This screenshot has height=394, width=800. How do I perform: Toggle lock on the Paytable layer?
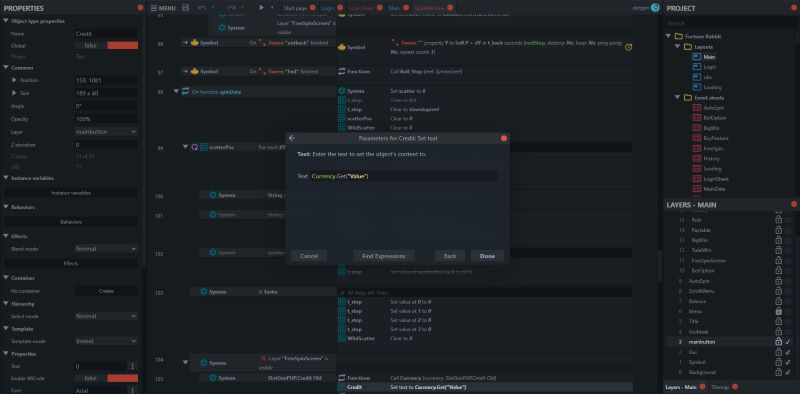[778, 230]
